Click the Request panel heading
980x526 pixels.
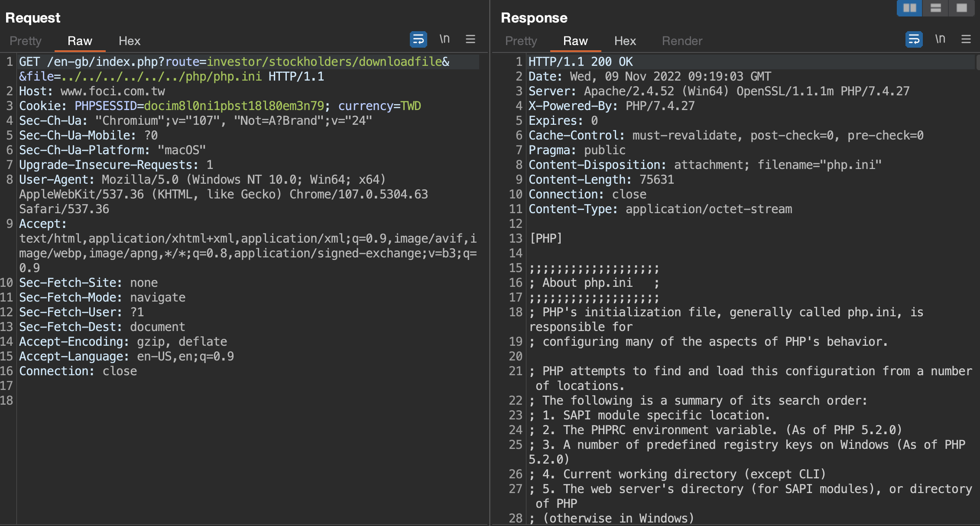click(x=33, y=18)
